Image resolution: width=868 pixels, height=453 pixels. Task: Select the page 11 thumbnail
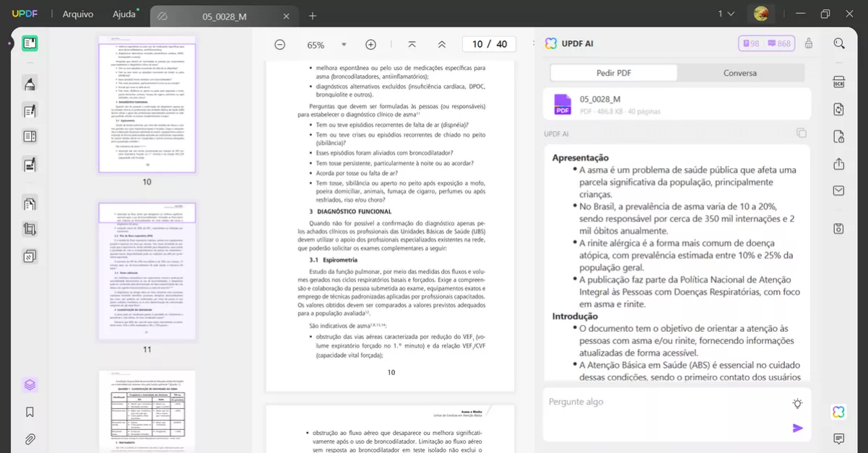147,271
